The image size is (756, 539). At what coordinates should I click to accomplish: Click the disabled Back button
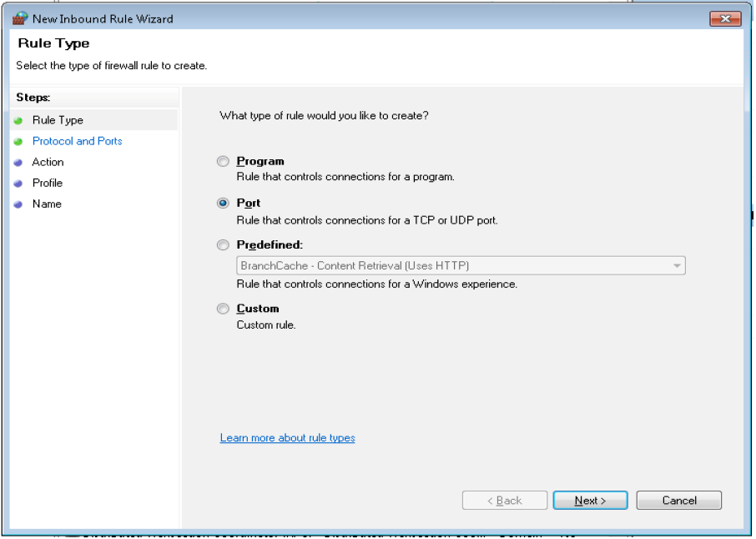click(504, 501)
